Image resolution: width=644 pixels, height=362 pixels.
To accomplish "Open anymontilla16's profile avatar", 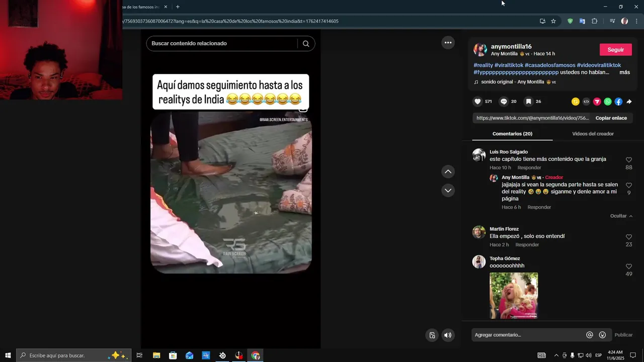I will point(480,50).
